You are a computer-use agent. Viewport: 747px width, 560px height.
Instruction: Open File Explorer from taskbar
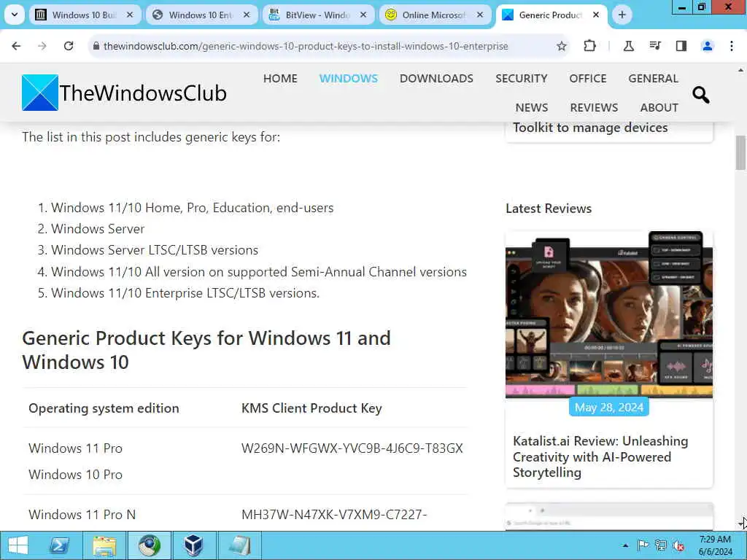(x=104, y=545)
